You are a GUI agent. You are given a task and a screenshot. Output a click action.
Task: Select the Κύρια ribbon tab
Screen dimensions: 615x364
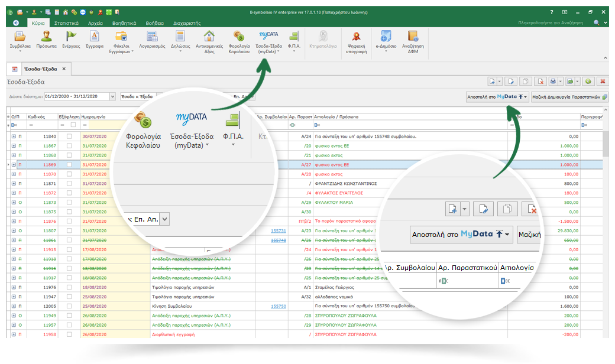38,23
